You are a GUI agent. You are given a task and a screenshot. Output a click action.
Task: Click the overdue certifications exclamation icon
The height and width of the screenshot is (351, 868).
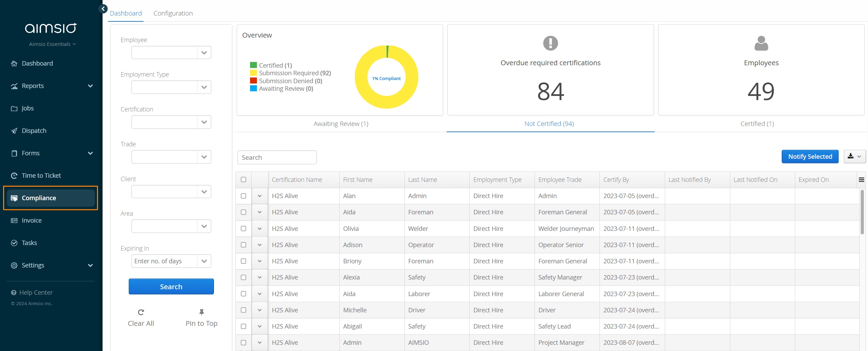(550, 43)
